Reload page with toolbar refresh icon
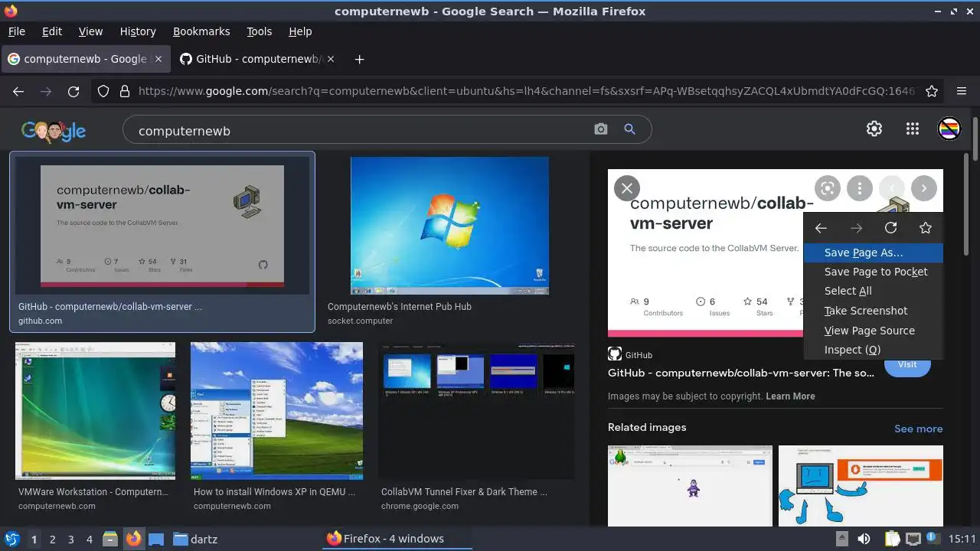The image size is (980, 551). pos(73,91)
